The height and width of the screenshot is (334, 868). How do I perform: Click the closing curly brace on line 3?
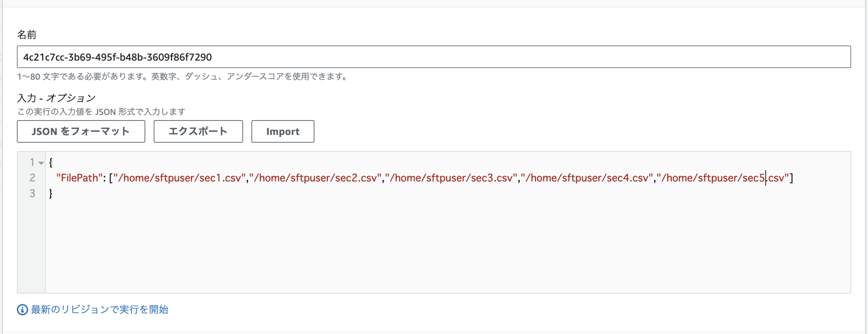click(x=51, y=194)
